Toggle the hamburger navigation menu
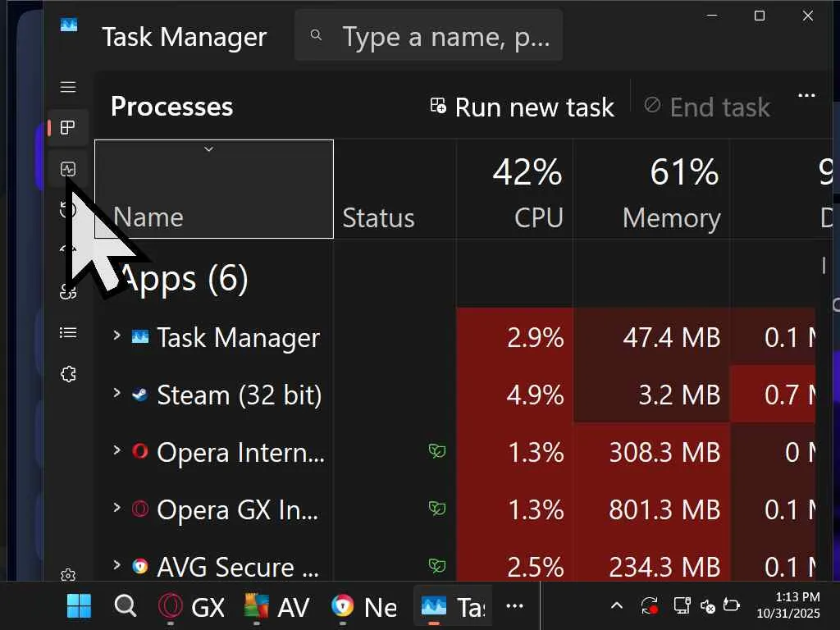 coord(68,87)
